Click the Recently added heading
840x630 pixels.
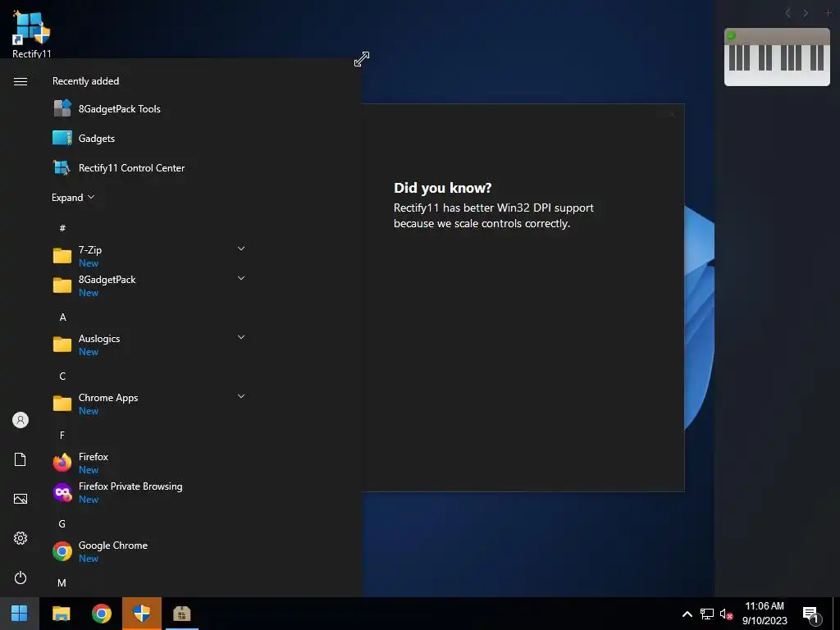[x=85, y=81]
